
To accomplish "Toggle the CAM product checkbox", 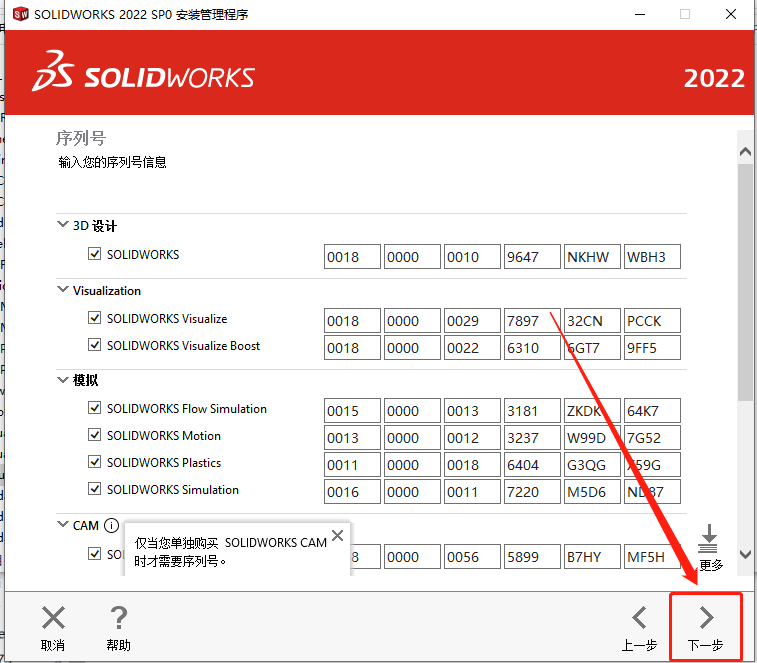I will click(x=95, y=553).
